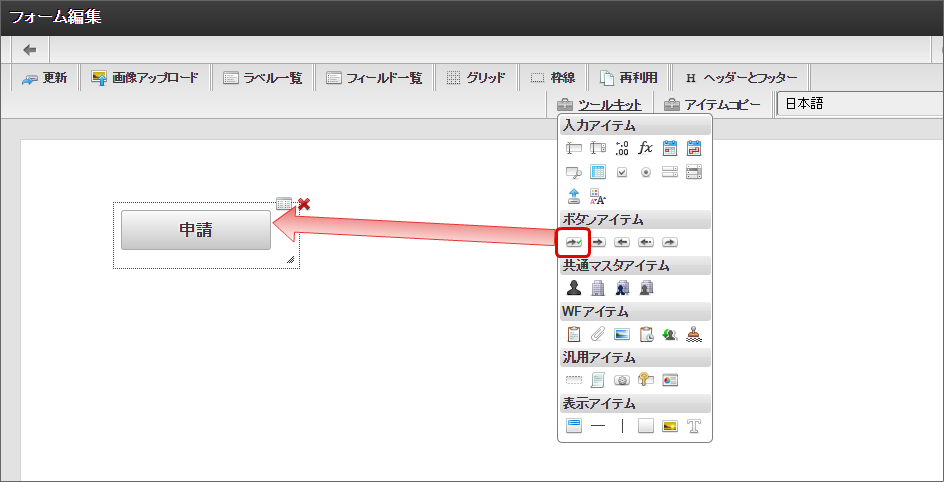Toggle the 枠線 border option
Viewport: 944px width, 482px height.
tap(553, 78)
